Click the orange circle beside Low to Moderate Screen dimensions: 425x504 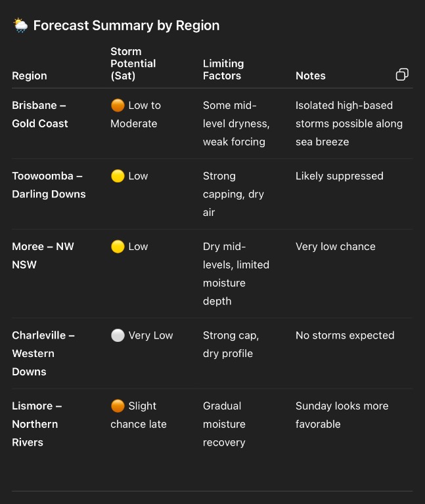pyautogui.click(x=118, y=105)
